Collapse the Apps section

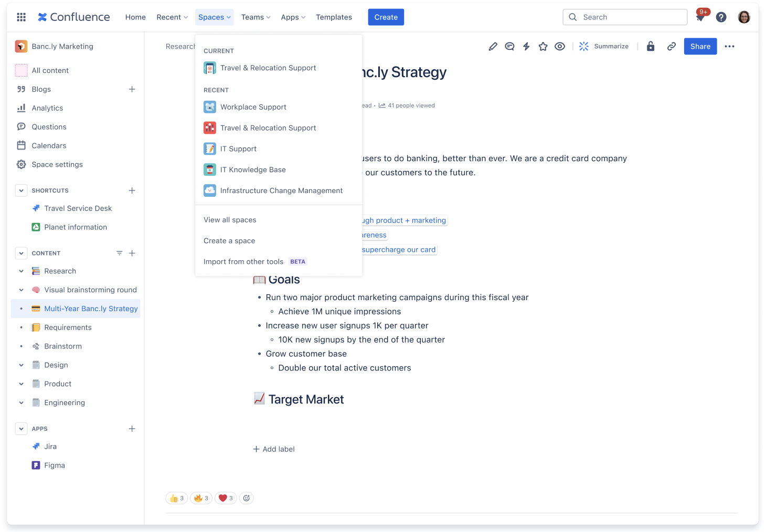[x=22, y=429]
